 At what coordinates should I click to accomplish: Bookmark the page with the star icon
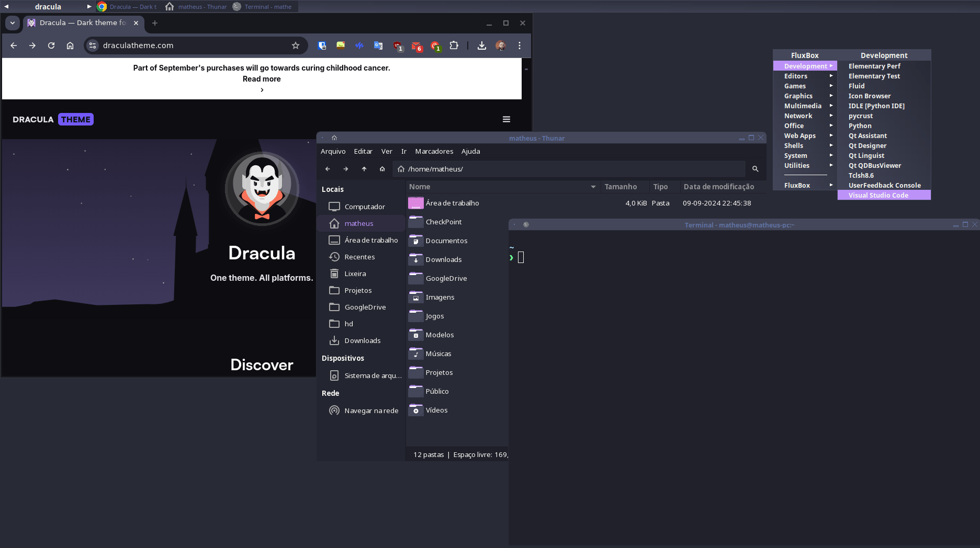click(x=296, y=45)
